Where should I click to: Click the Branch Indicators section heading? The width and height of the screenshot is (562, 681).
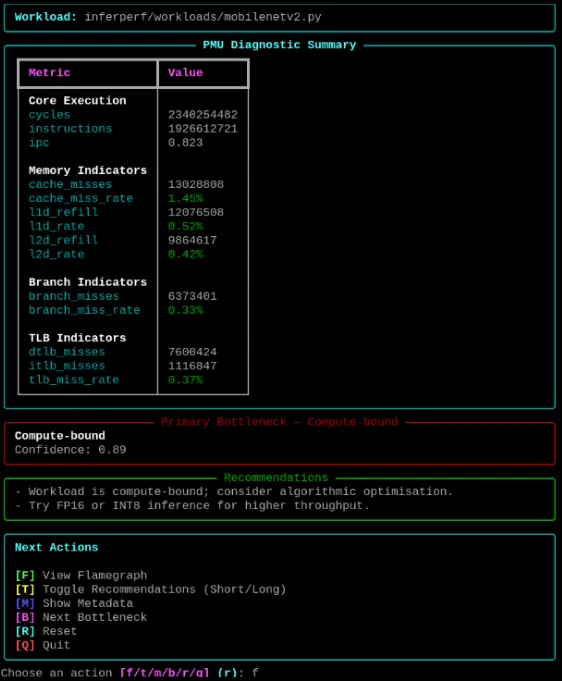tap(88, 282)
